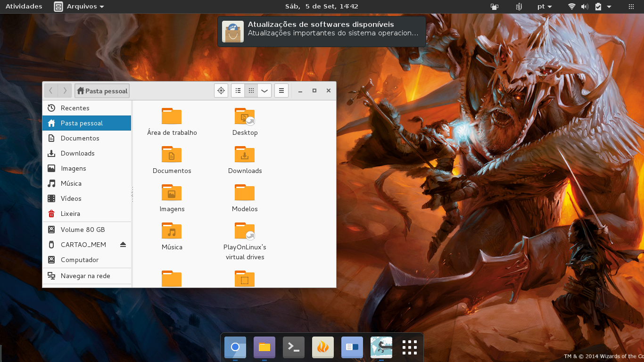The image size is (644, 362).
Task: Open the location target icon in toolbar
Action: pyautogui.click(x=221, y=90)
